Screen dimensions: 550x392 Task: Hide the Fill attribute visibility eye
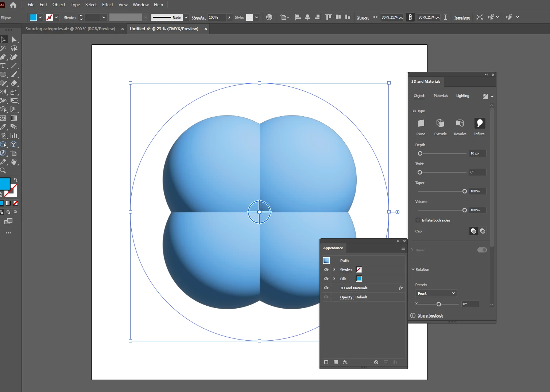point(326,279)
